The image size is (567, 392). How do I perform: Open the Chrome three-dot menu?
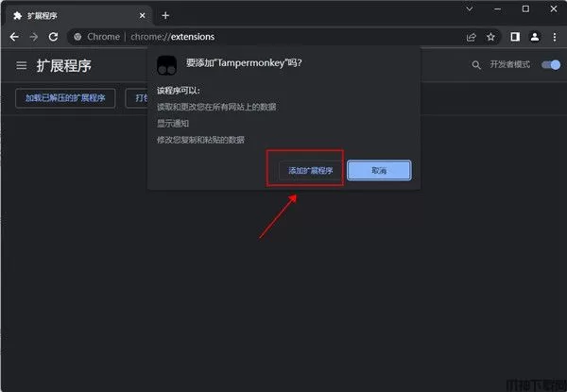coord(555,37)
